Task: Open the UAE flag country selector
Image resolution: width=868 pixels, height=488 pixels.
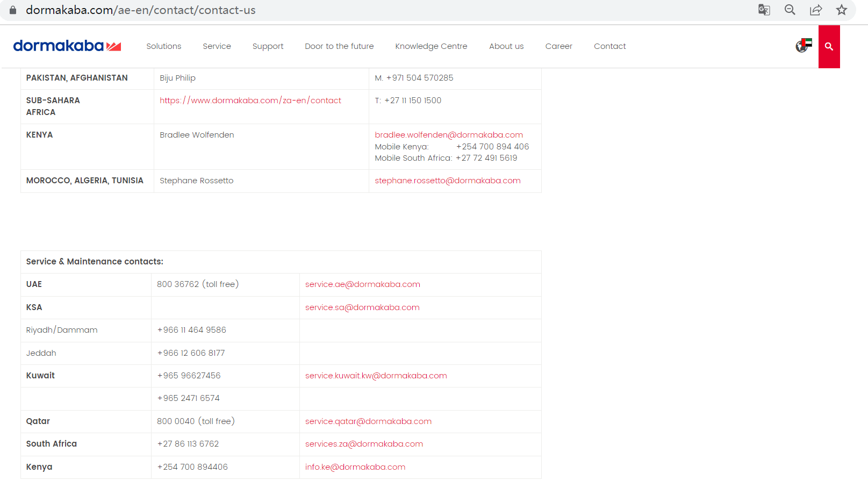Action: pyautogui.click(x=804, y=46)
